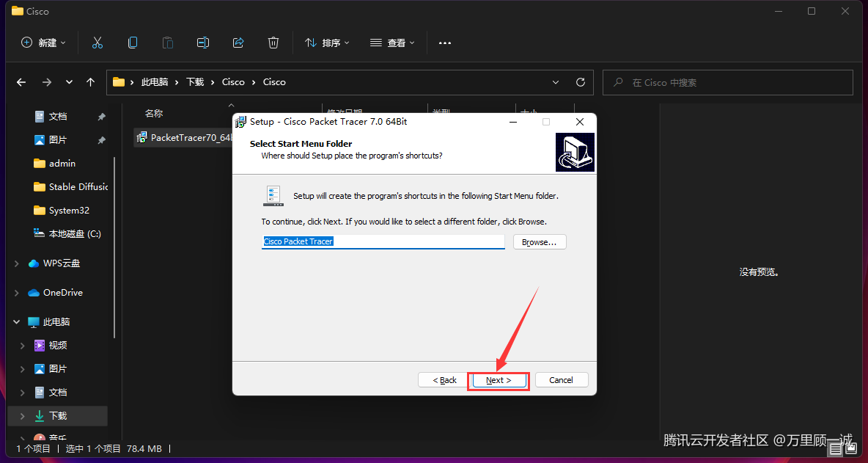Select 文档 pinned in the sidebar
Screen dimensions: 868x463
click(x=58, y=117)
